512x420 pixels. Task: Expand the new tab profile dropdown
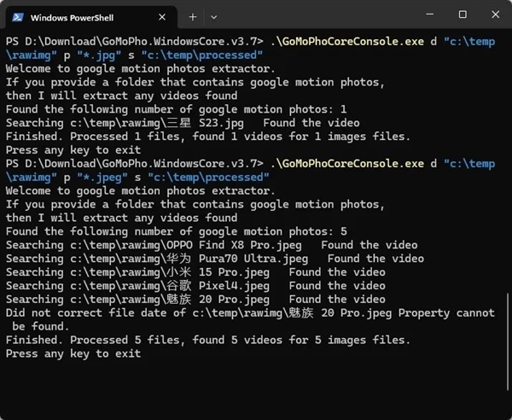214,16
